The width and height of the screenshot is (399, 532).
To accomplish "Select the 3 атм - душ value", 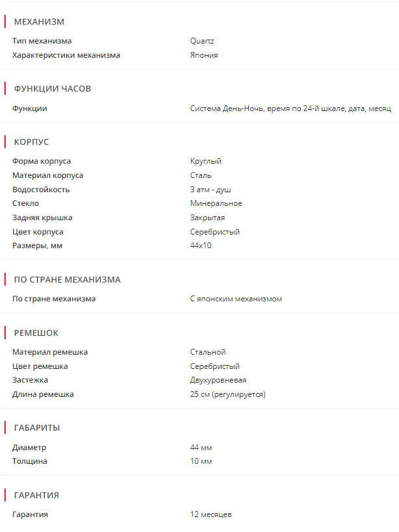I will click(x=211, y=190).
